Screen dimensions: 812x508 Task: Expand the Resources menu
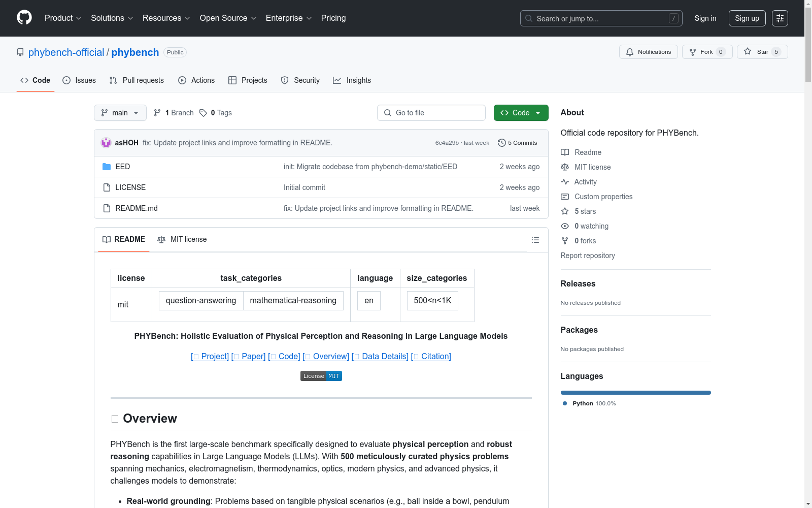tap(166, 18)
